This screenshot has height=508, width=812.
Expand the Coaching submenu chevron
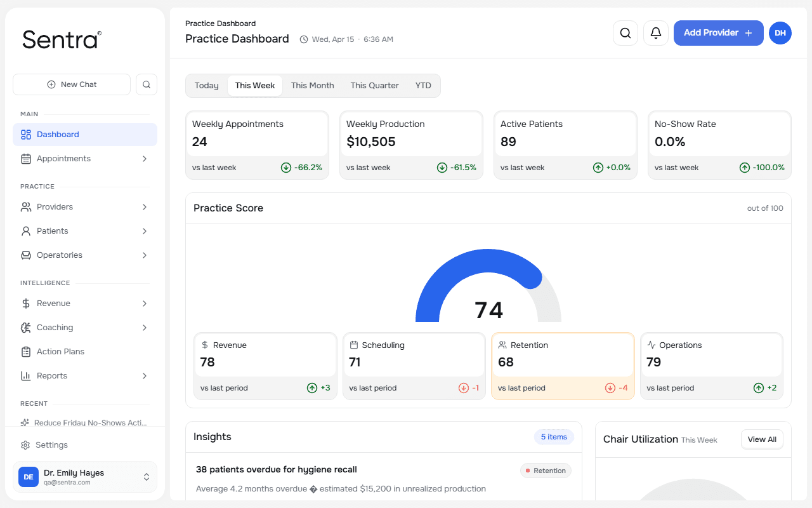[145, 328]
